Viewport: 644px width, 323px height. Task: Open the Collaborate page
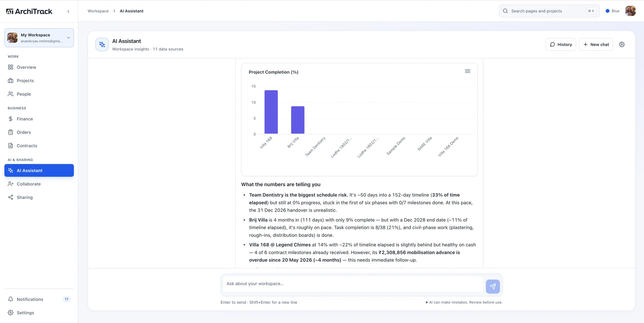point(39,184)
